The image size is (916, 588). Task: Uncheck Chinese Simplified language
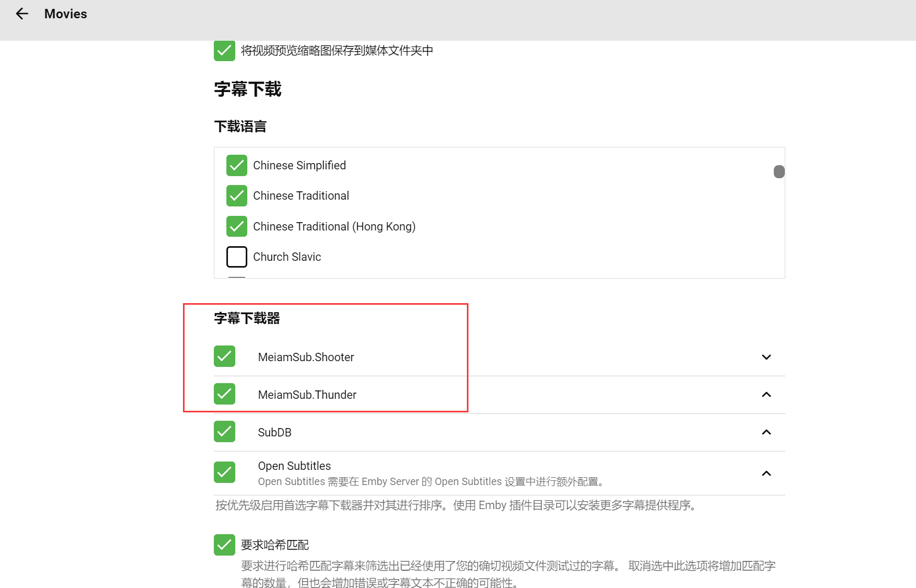click(x=237, y=165)
